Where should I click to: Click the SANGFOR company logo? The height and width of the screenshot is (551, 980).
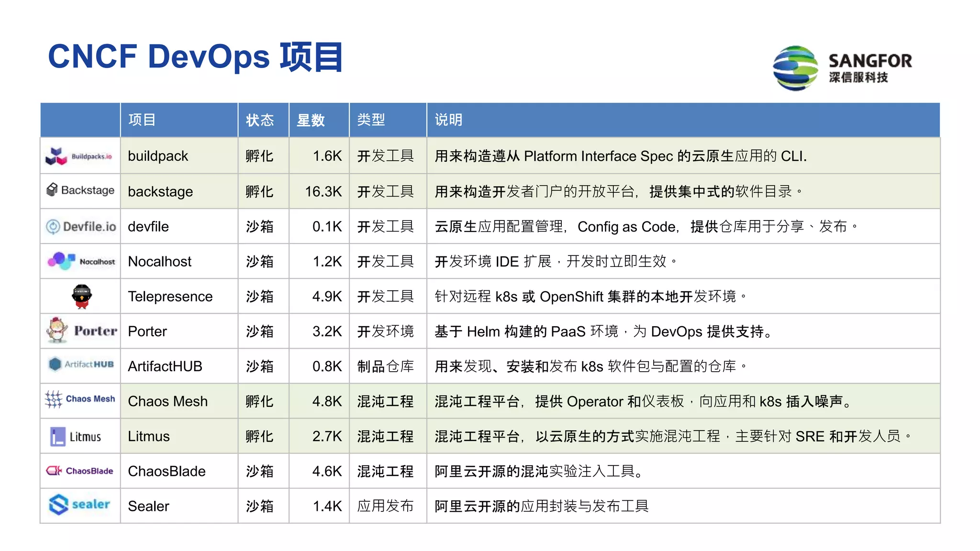coord(842,68)
